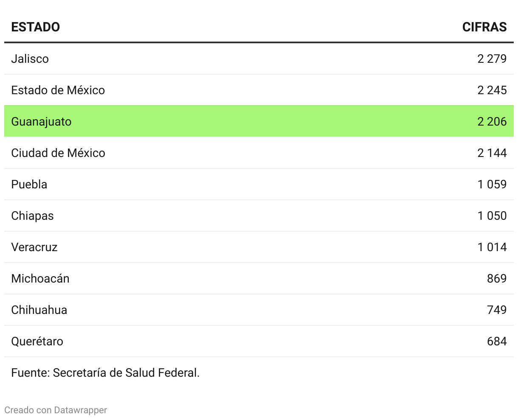Click Guanajuato's value 2 206
The height and width of the screenshot is (420, 518).
(x=492, y=121)
